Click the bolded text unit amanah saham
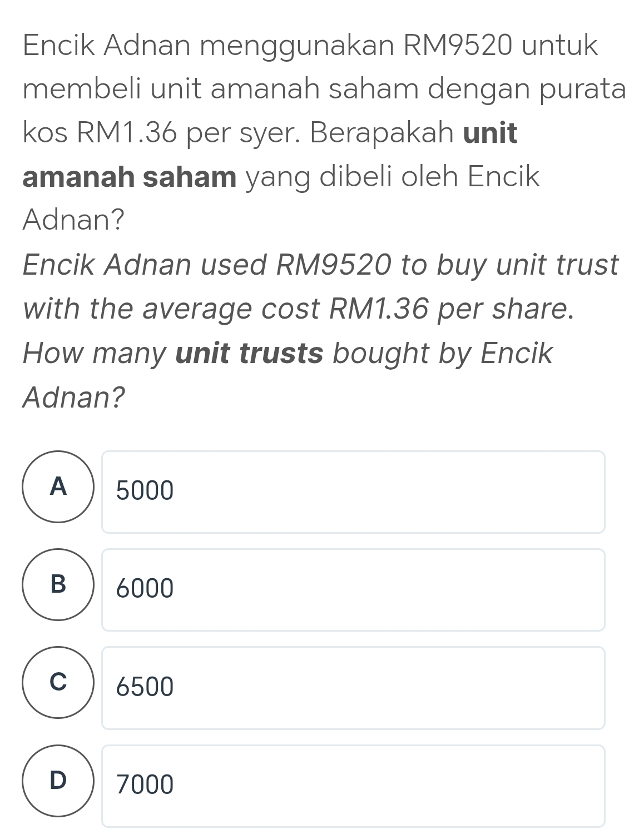Viewport: 644px width, 834px height. click(x=129, y=177)
